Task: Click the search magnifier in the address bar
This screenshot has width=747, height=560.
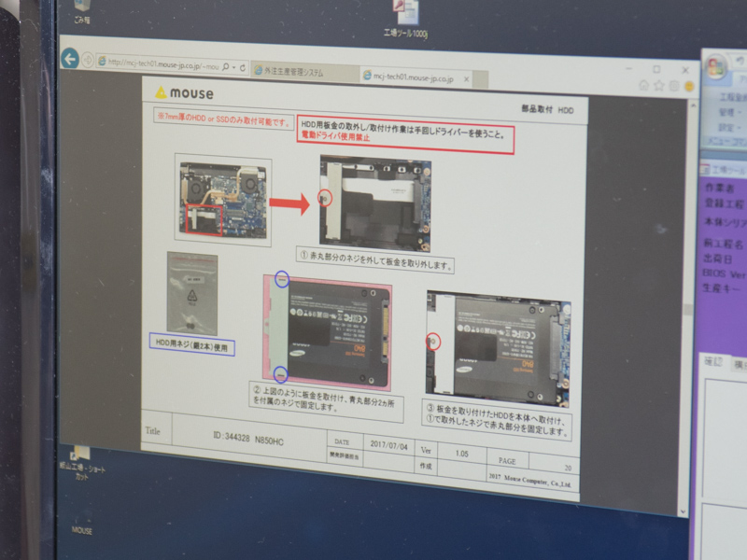Action: tap(225, 67)
